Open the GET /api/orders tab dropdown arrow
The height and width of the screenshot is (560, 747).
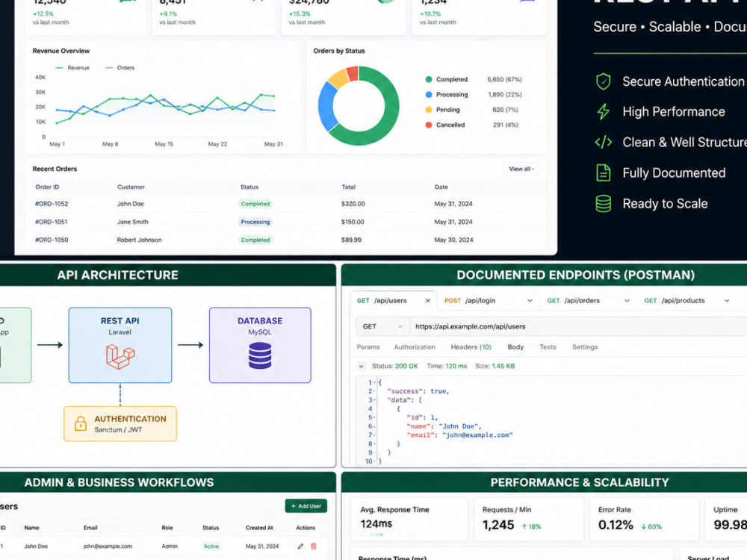627,300
